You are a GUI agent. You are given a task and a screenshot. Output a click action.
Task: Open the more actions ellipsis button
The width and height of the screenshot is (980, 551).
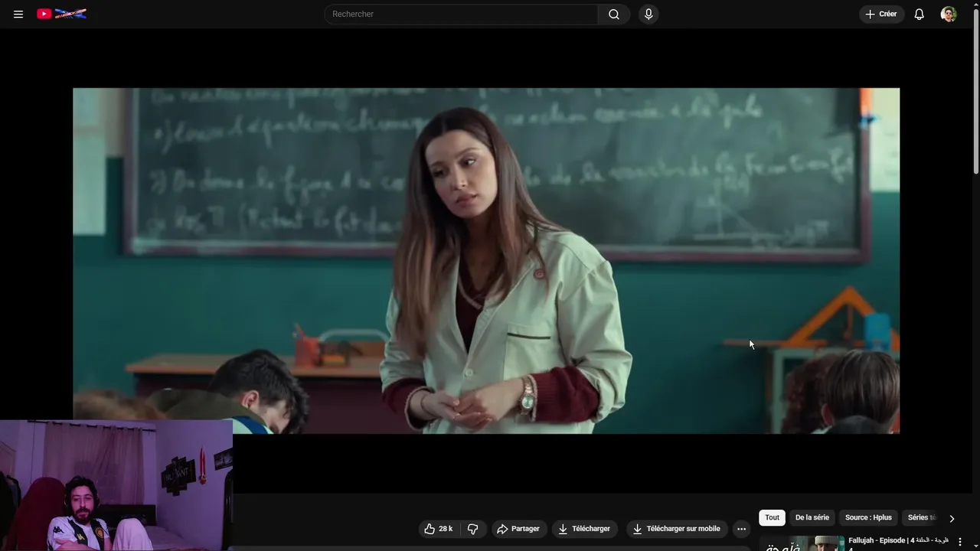click(741, 529)
